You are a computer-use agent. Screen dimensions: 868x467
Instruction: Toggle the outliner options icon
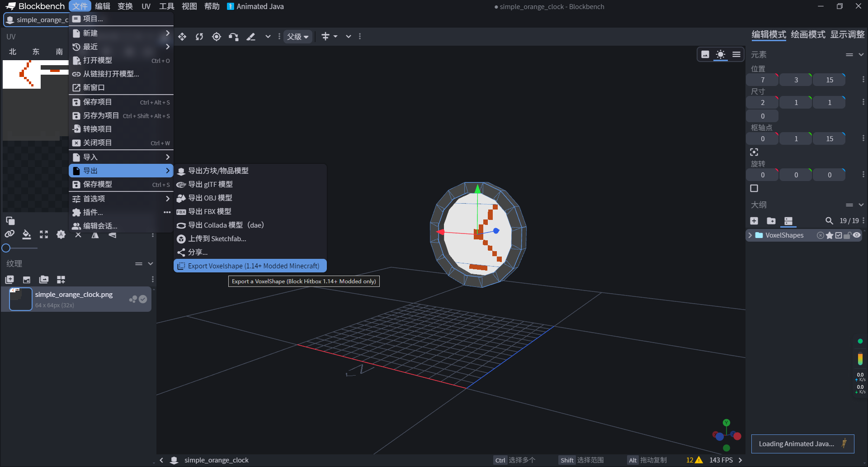(x=788, y=221)
